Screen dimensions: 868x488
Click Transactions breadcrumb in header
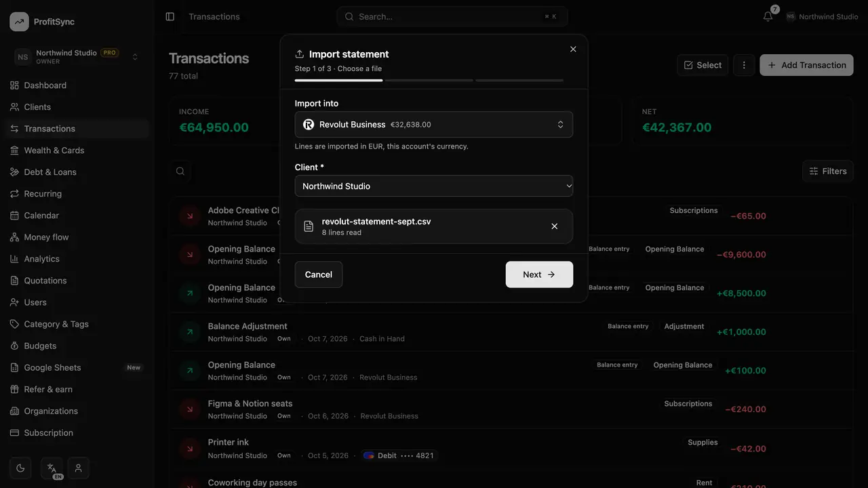coord(214,16)
